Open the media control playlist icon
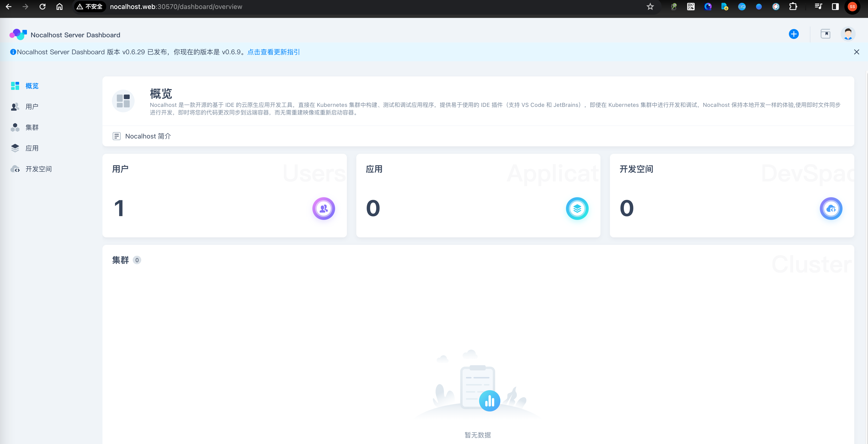Image resolution: width=868 pixels, height=444 pixels. click(818, 6)
